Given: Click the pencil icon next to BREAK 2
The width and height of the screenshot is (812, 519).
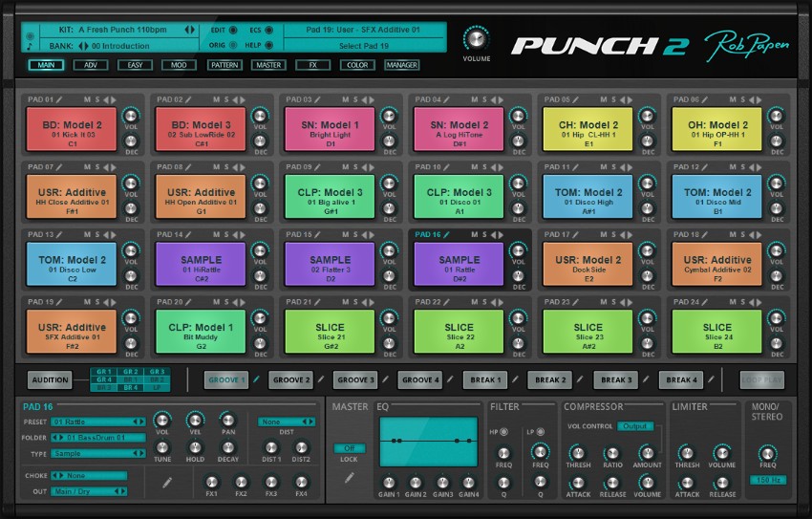Looking at the screenshot, I should [x=580, y=379].
